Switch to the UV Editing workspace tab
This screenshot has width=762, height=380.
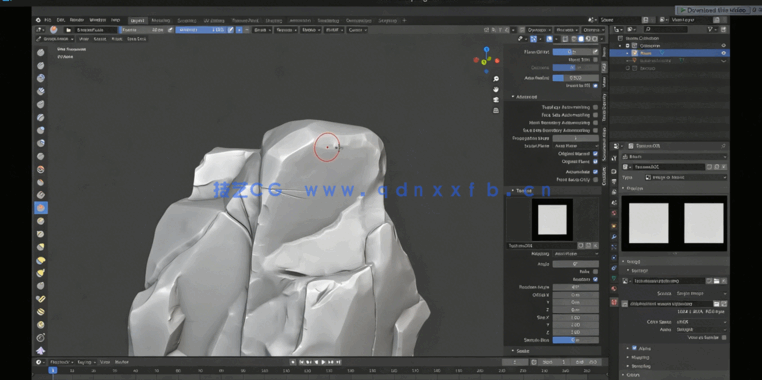pos(214,20)
